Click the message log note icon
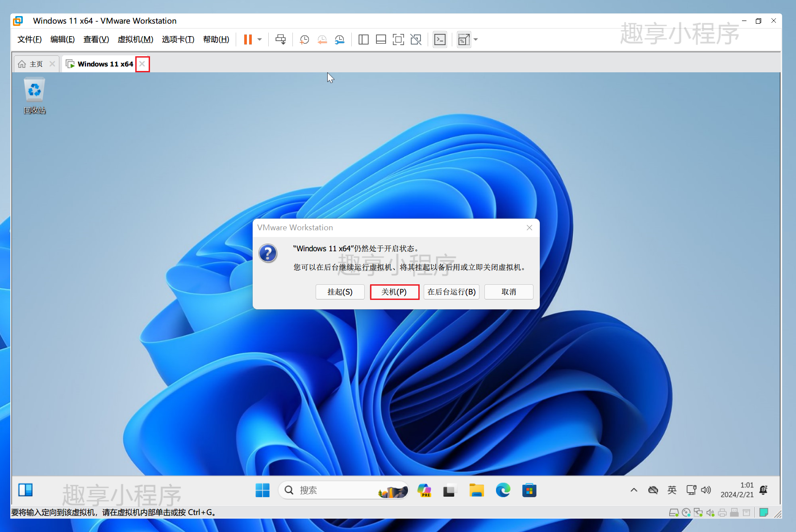The height and width of the screenshot is (532, 796). coord(764,512)
